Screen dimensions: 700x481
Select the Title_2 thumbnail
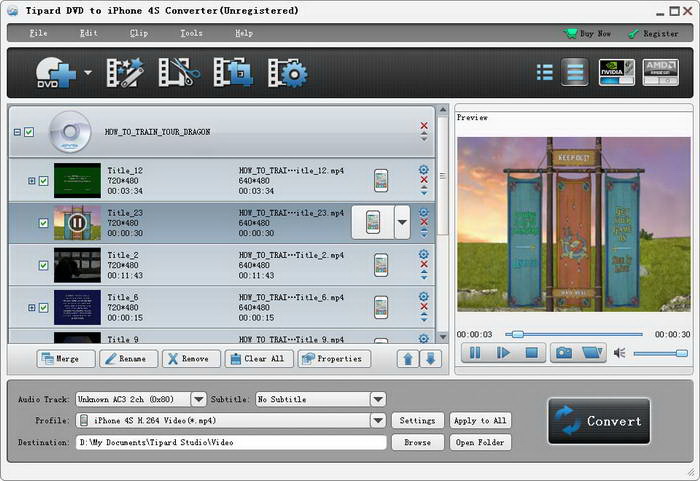click(x=77, y=265)
